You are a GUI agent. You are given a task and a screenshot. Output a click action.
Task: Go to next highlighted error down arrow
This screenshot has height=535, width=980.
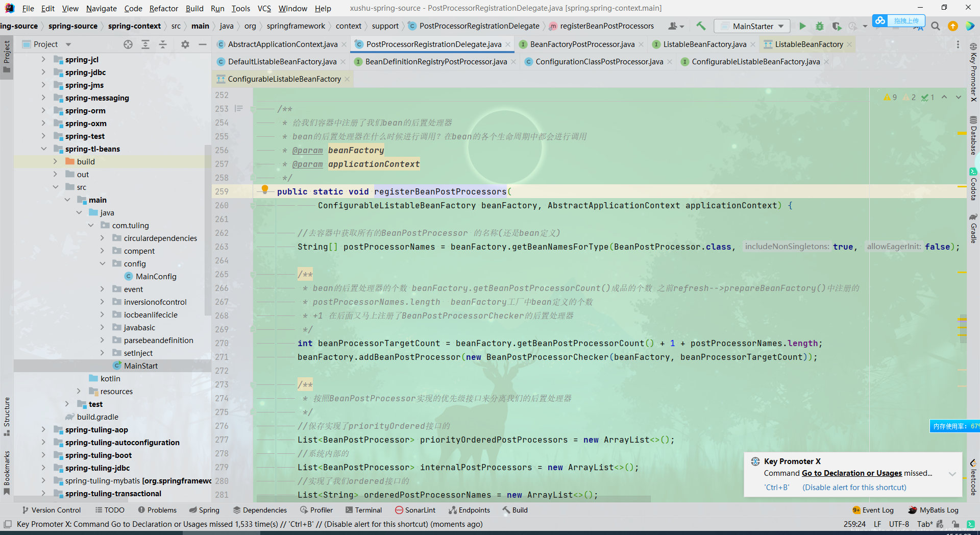point(959,97)
